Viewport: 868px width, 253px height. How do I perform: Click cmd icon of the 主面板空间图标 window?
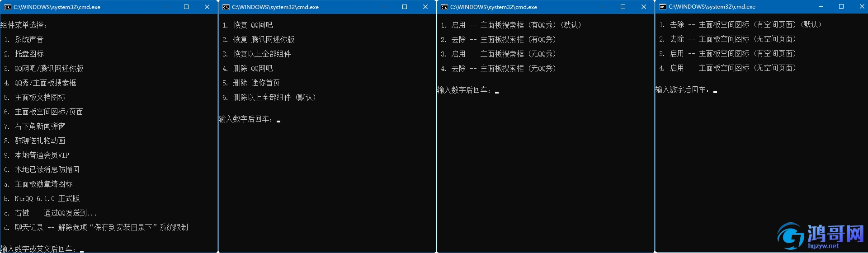click(x=663, y=7)
